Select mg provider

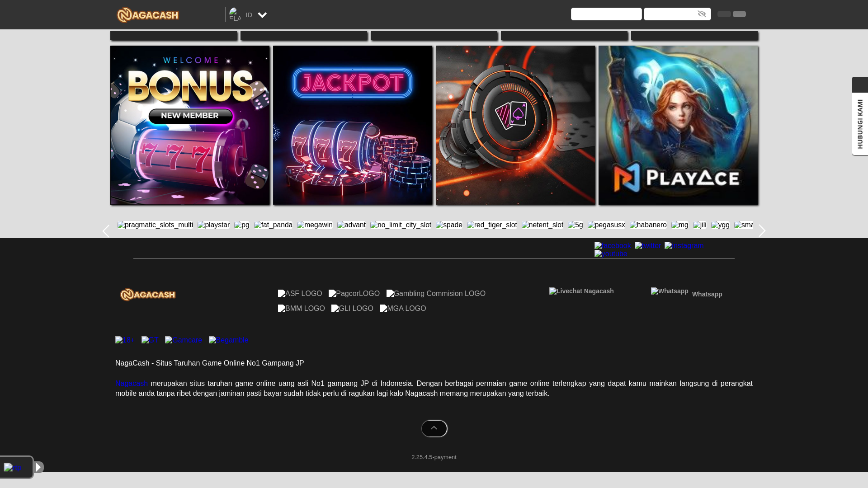(680, 225)
